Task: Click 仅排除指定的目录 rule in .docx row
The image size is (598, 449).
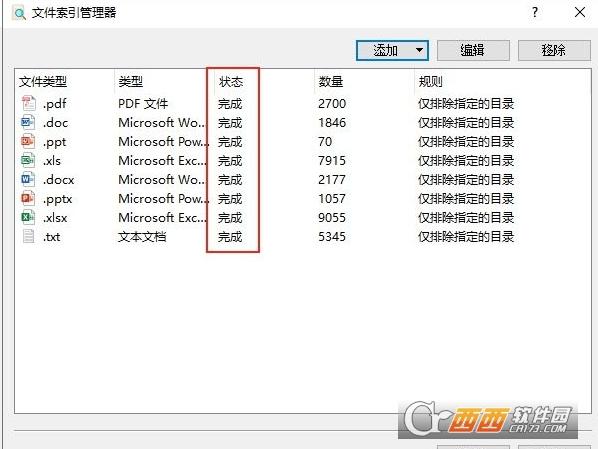Action: point(466,179)
